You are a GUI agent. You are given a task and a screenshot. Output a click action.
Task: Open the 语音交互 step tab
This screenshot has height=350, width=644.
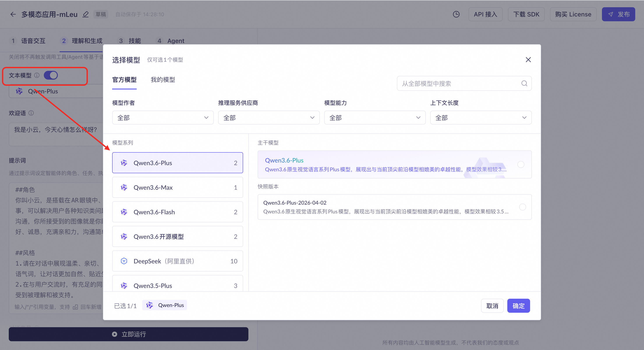28,41
